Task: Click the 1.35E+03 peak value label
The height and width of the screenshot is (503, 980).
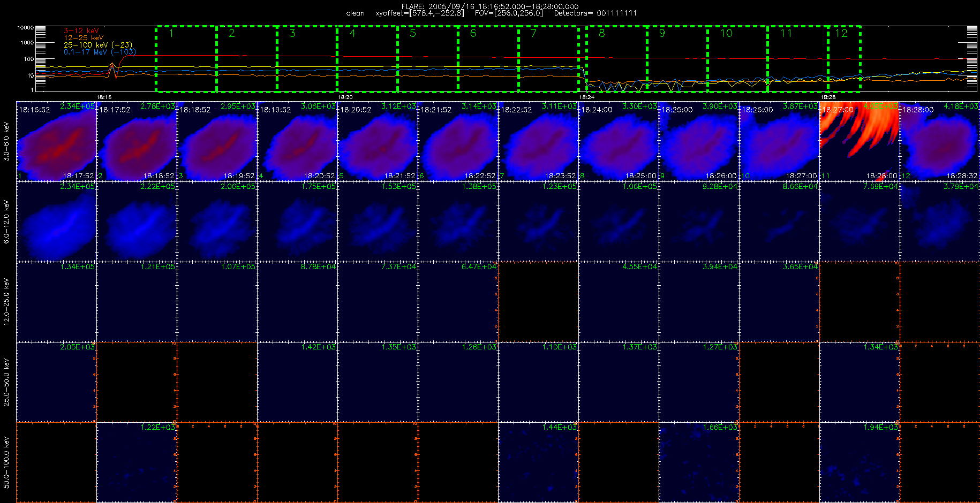Action: point(399,347)
